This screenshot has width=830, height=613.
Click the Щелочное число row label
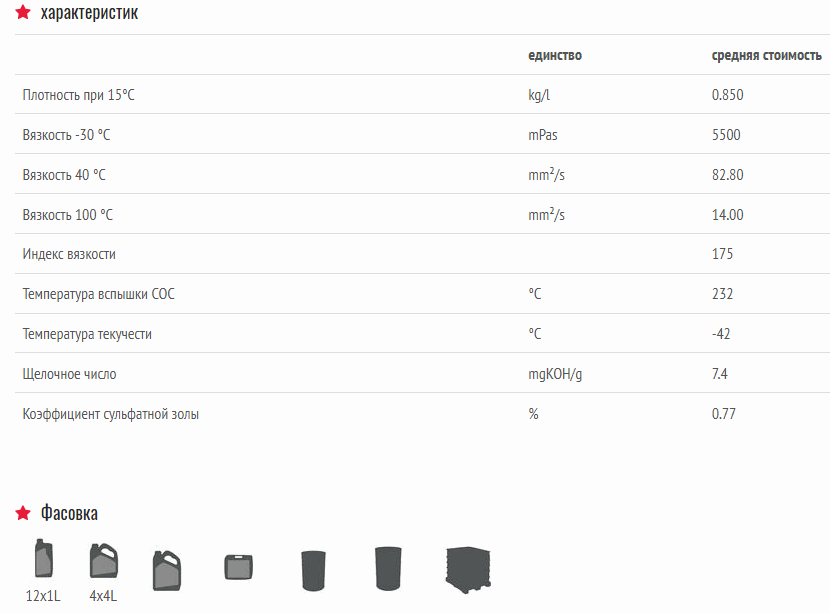point(69,374)
